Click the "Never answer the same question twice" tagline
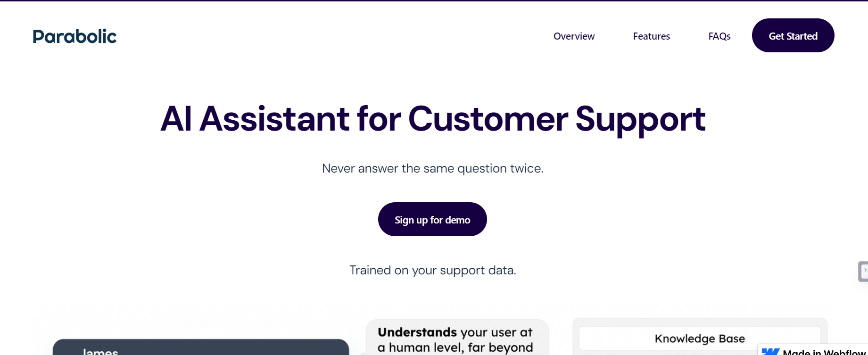 click(x=432, y=168)
